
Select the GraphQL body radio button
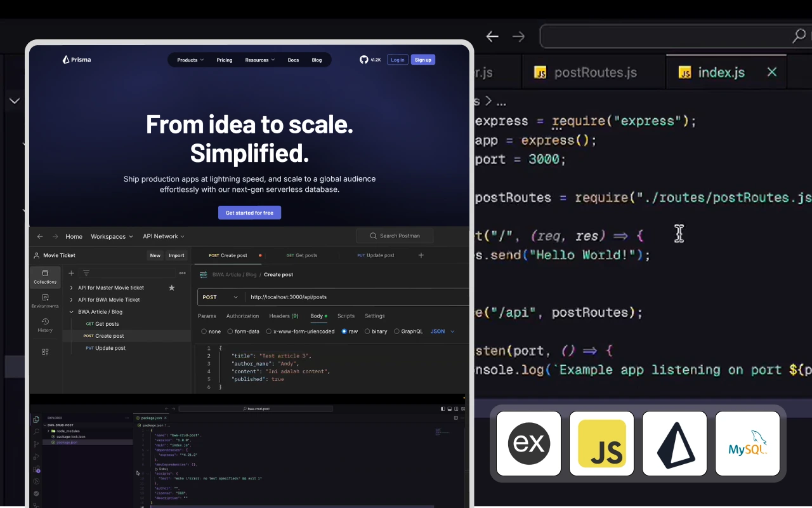tap(396, 331)
